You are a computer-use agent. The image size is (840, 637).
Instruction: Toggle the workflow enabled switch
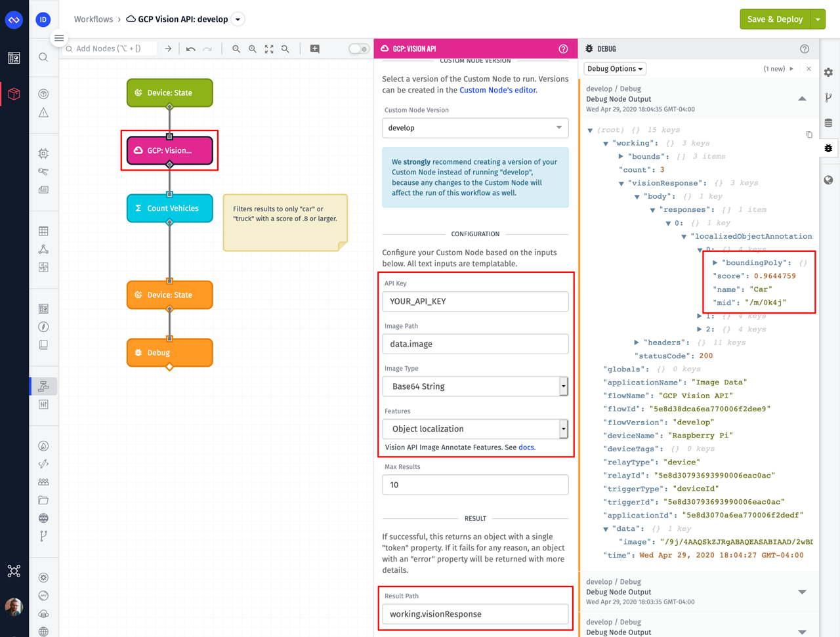click(358, 49)
